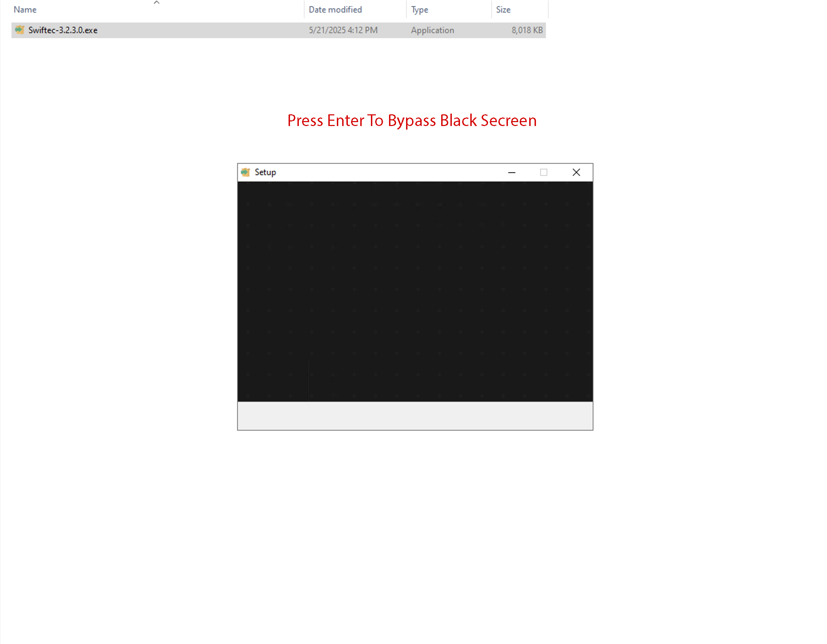Click the gray bottom bar of Setup window
The width and height of the screenshot is (827, 644).
415,416
